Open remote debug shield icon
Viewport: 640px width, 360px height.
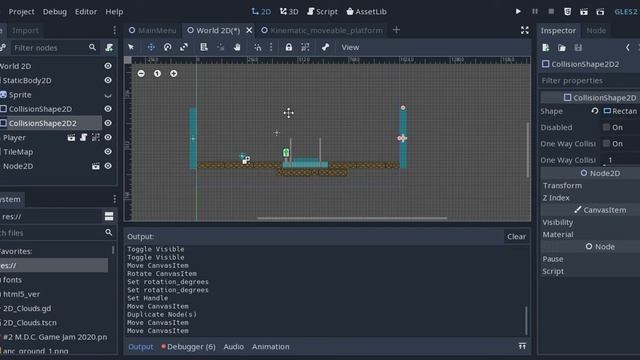[x=567, y=11]
